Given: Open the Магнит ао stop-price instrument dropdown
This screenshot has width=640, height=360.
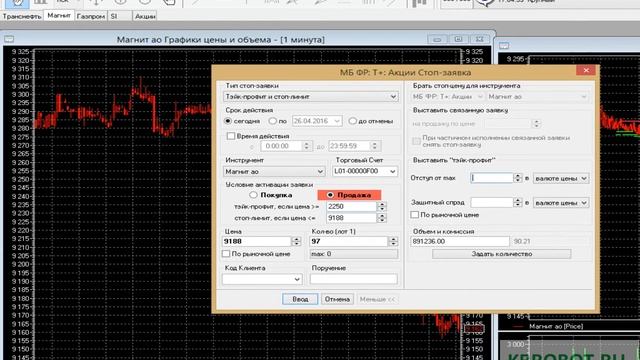Looking at the screenshot, I should point(538,97).
